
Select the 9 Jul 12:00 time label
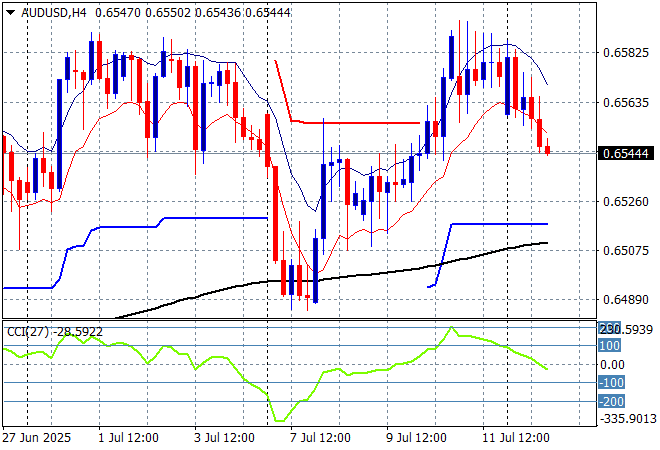pyautogui.click(x=417, y=438)
